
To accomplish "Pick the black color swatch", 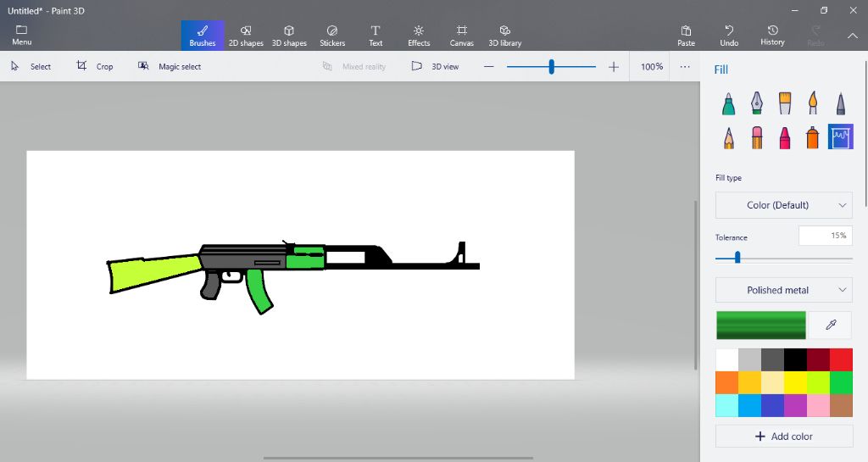I will pos(795,359).
